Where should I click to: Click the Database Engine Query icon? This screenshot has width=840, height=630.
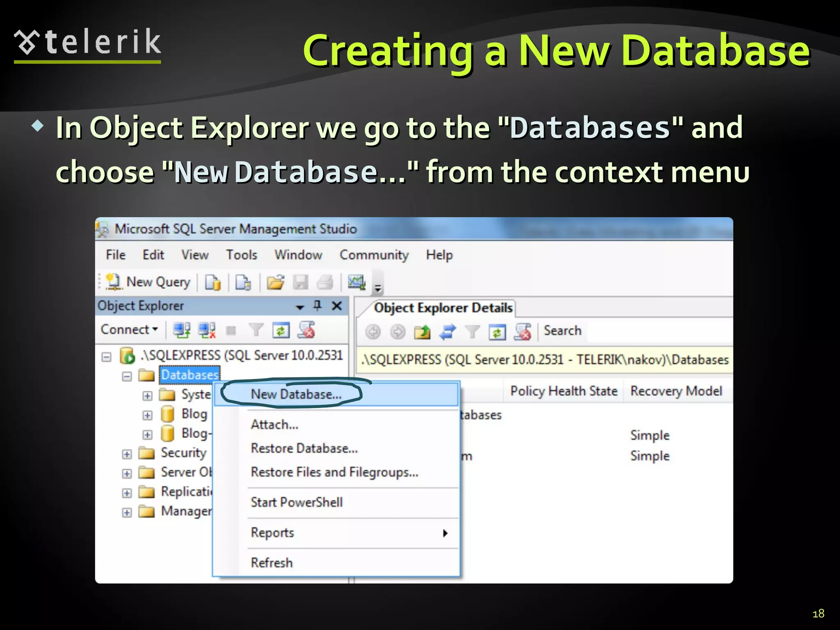(213, 283)
